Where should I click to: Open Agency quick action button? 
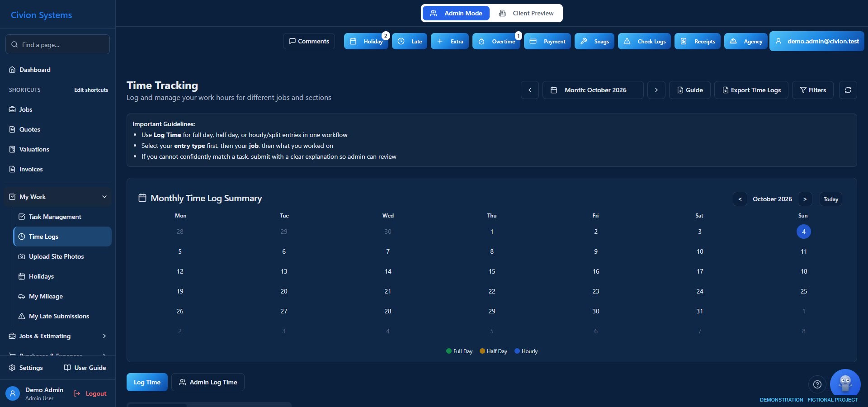[x=746, y=41]
